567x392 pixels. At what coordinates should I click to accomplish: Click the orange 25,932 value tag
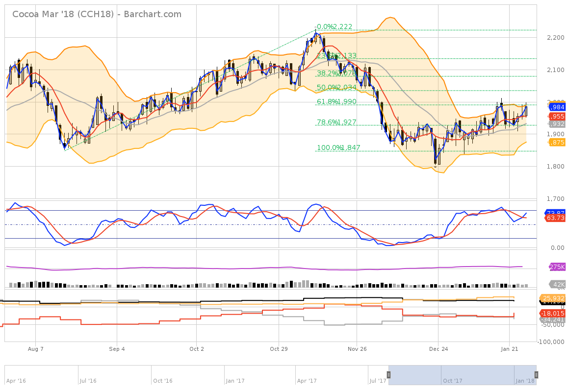553,298
